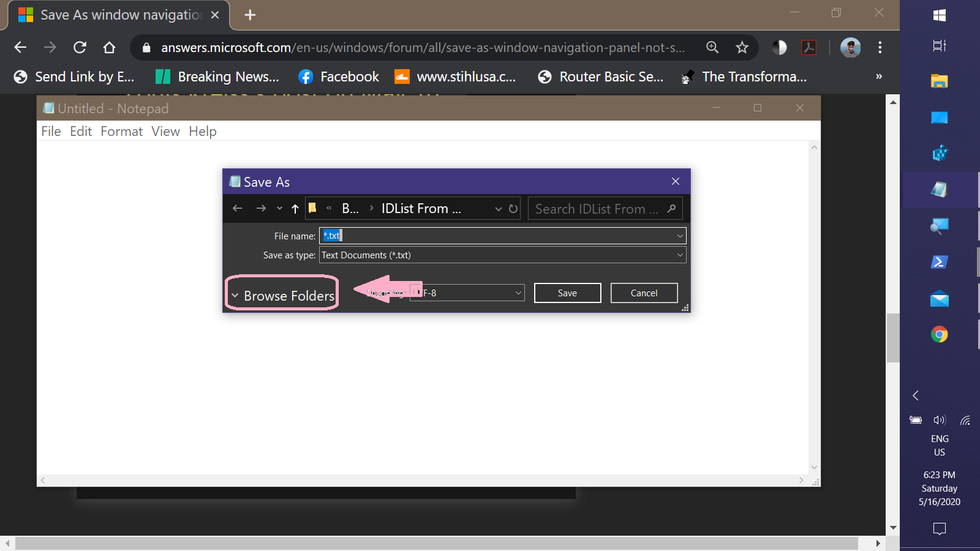The height and width of the screenshot is (551, 980).
Task: Open the Encoding UTF-8 dropdown
Action: pyautogui.click(x=467, y=293)
